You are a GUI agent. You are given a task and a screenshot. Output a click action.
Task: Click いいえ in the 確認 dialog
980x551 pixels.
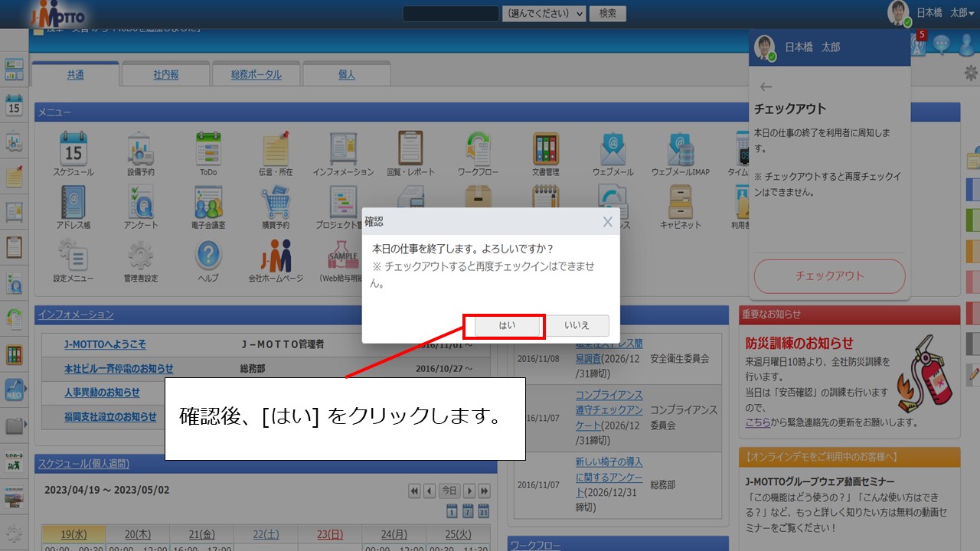tap(577, 325)
